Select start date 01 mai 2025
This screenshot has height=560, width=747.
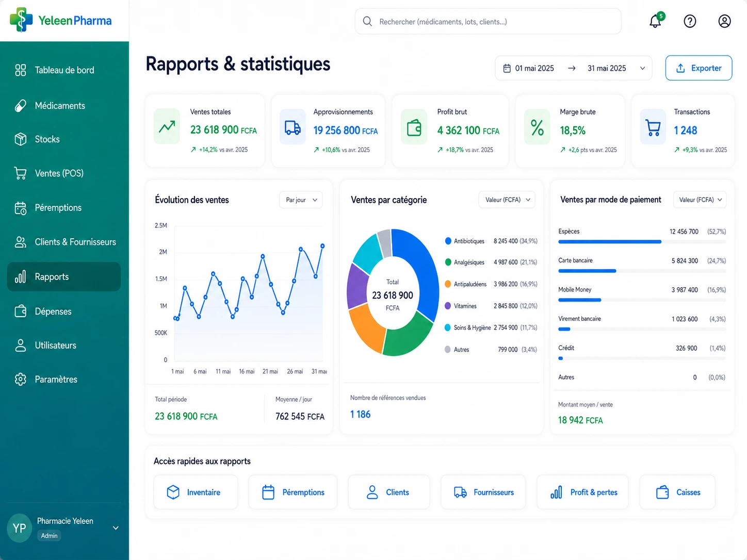coord(534,68)
